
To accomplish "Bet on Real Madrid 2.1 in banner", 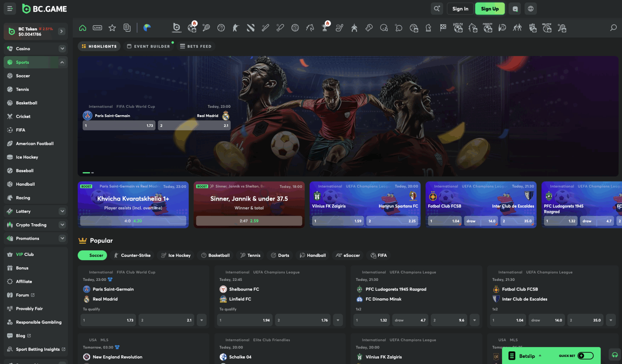I will pyautogui.click(x=194, y=126).
